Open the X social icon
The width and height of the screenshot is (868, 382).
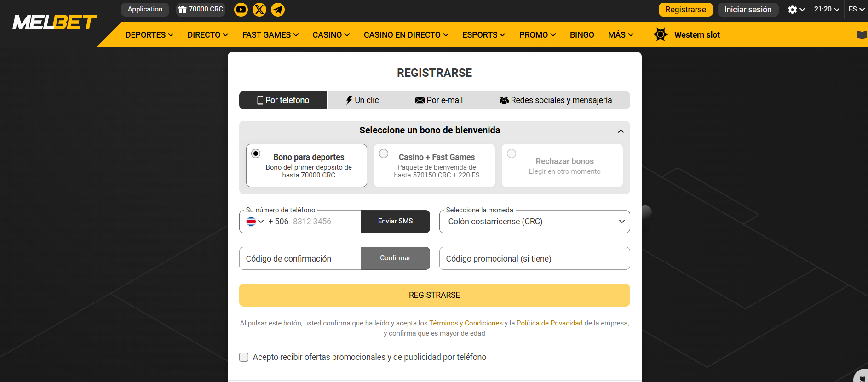(259, 10)
